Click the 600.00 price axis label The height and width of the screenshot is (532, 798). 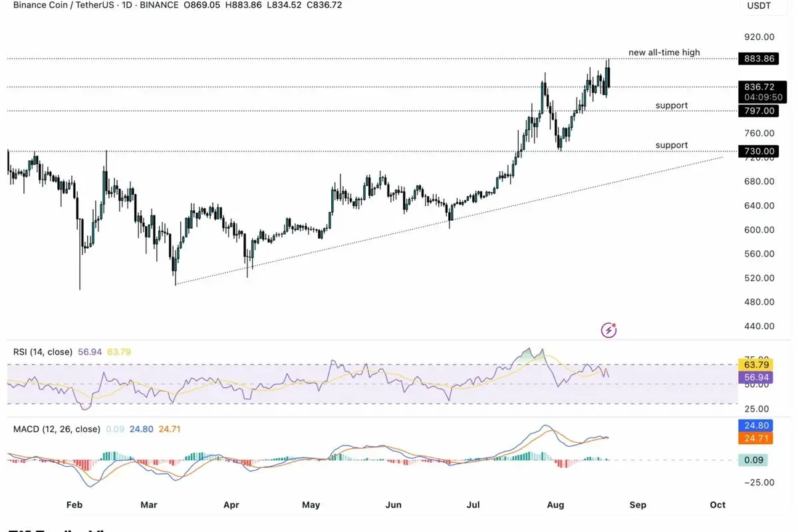click(759, 230)
